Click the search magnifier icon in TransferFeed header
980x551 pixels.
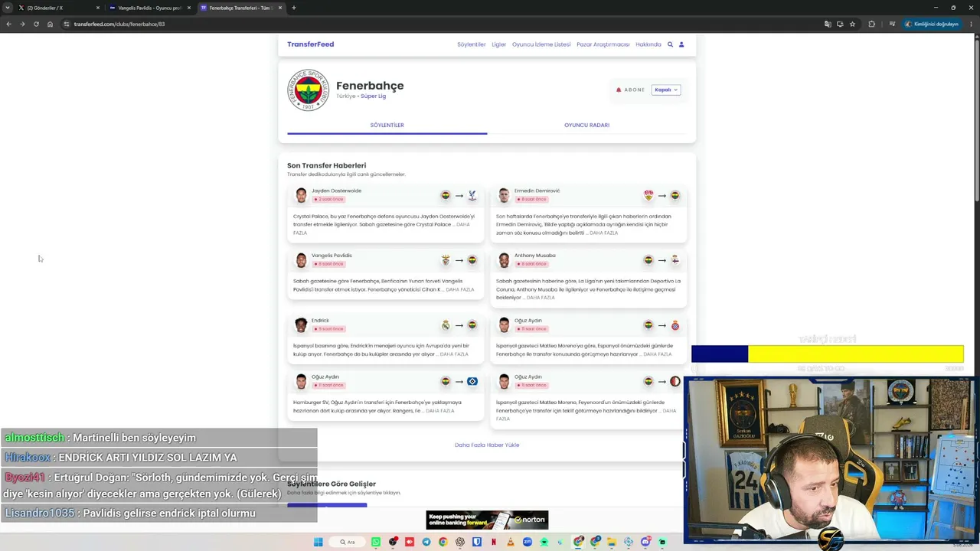[670, 44]
